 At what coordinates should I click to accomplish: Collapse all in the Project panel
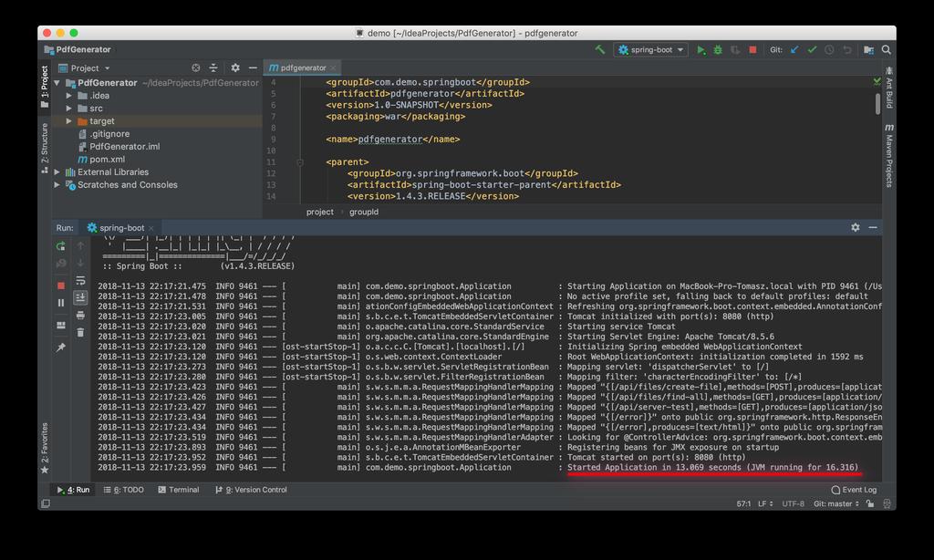tap(213, 67)
